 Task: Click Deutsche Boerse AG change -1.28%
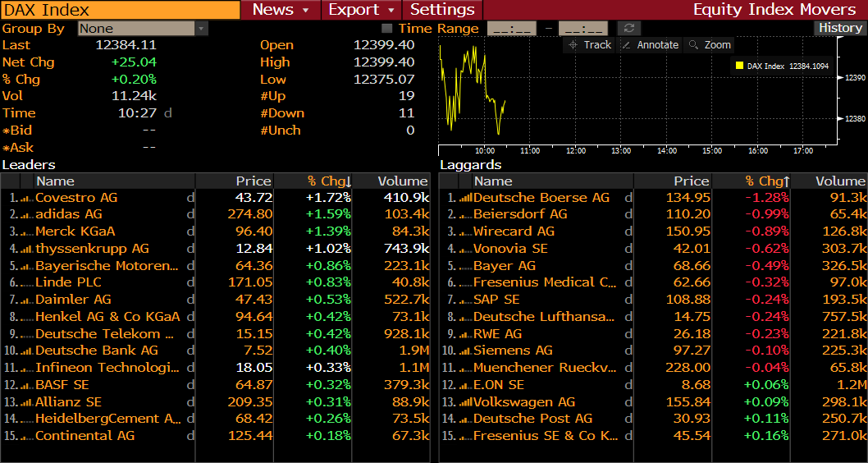(767, 199)
